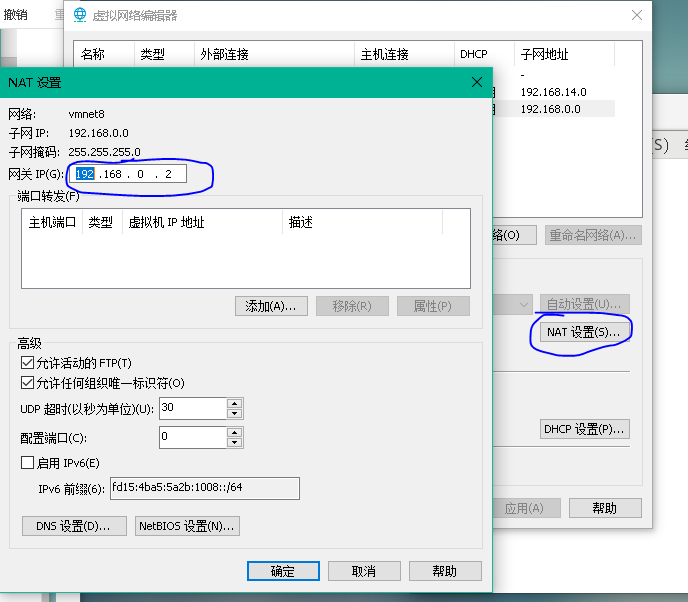This screenshot has height=602, width=688.
Task: Open DHCP 设置(P)... in network editor
Action: [x=585, y=429]
